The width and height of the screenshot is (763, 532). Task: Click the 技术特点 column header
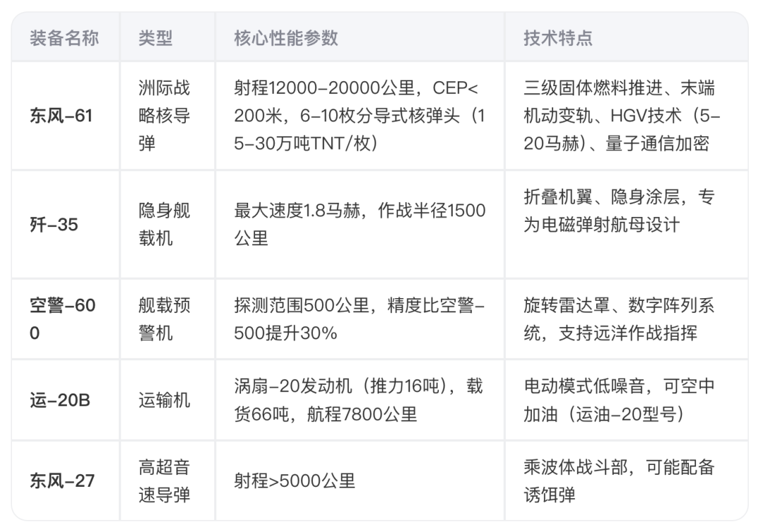626,37
